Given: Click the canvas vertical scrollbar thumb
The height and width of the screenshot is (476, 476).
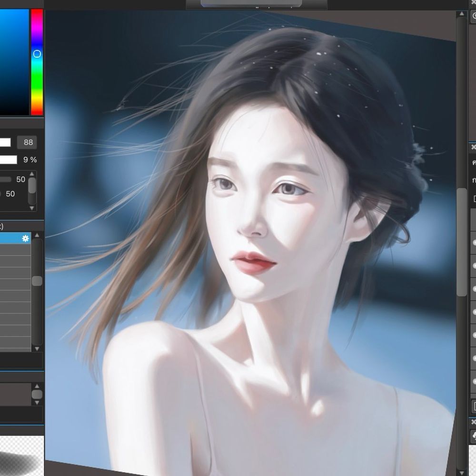Looking at the screenshot, I should pyautogui.click(x=462, y=242).
